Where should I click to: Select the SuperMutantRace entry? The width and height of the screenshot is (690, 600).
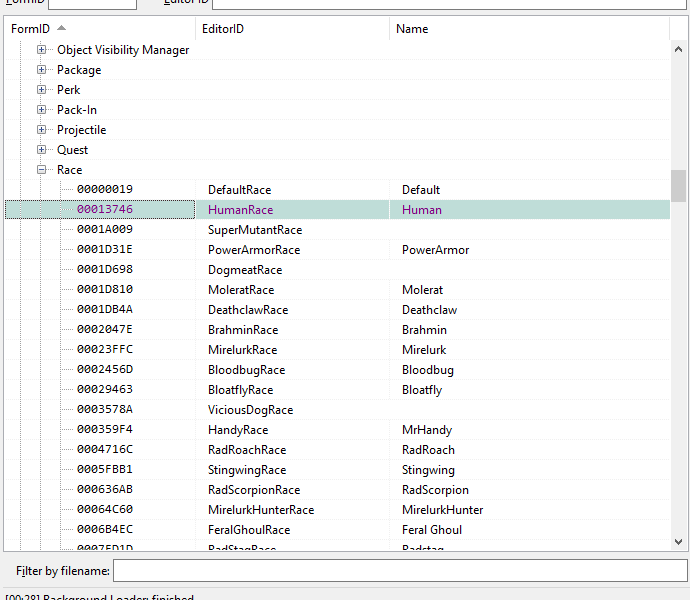254,230
